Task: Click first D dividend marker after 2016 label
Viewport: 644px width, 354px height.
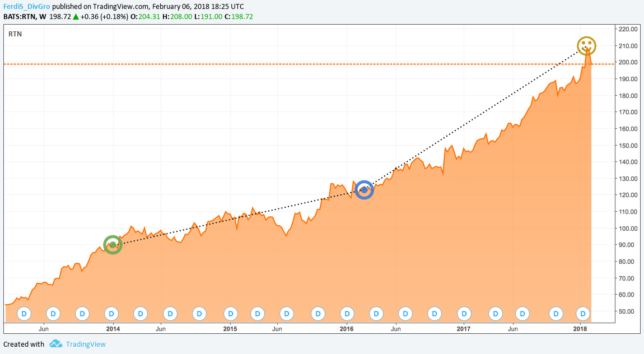Action: pyautogui.click(x=376, y=314)
